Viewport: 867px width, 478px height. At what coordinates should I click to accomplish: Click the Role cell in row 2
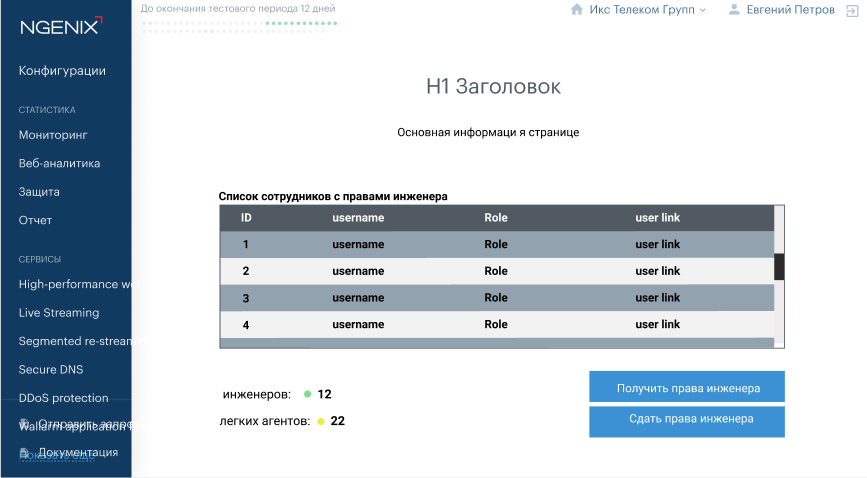(496, 271)
